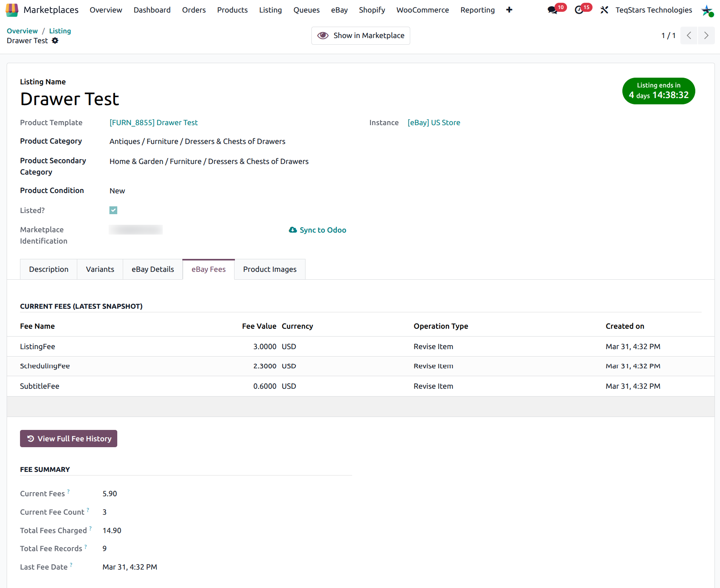Open the TeqStars Technologies company switcher
720x588 pixels.
point(654,10)
